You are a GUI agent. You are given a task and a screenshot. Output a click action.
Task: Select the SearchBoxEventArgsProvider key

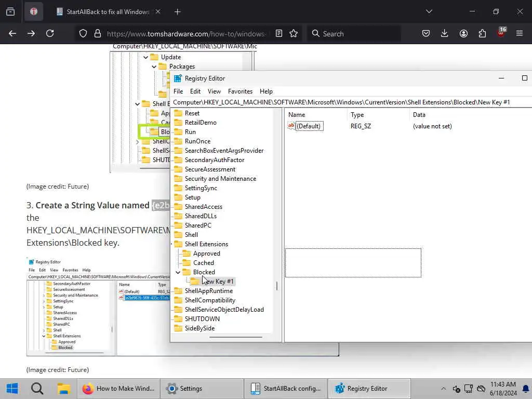[224, 151]
